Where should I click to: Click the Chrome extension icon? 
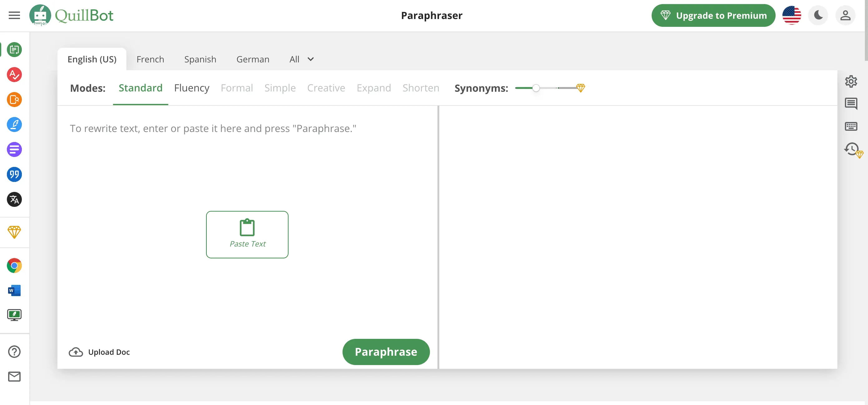pos(14,266)
